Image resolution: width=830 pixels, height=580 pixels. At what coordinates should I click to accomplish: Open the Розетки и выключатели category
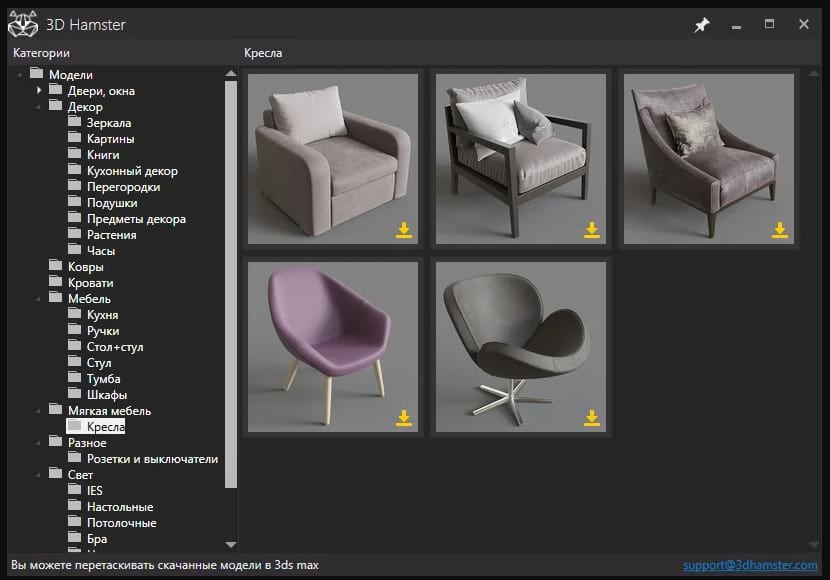(152, 459)
